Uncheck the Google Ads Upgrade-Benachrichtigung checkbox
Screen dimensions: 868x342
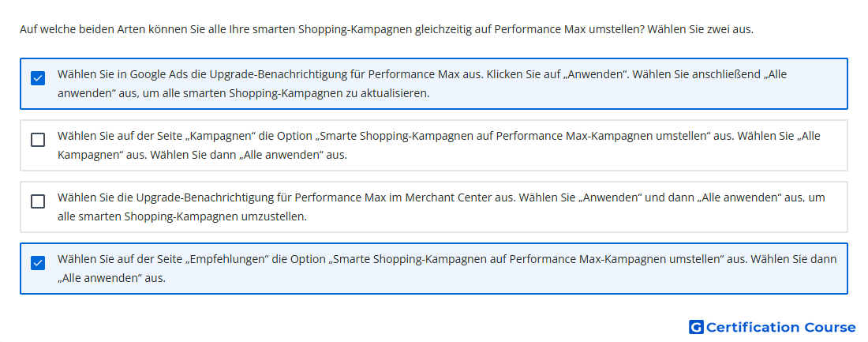pyautogui.click(x=38, y=78)
